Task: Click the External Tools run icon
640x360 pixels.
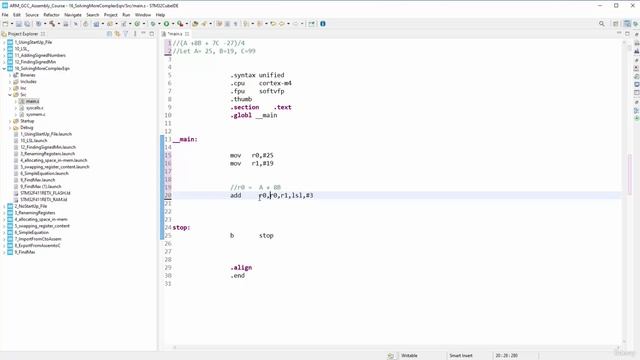Action: click(180, 24)
